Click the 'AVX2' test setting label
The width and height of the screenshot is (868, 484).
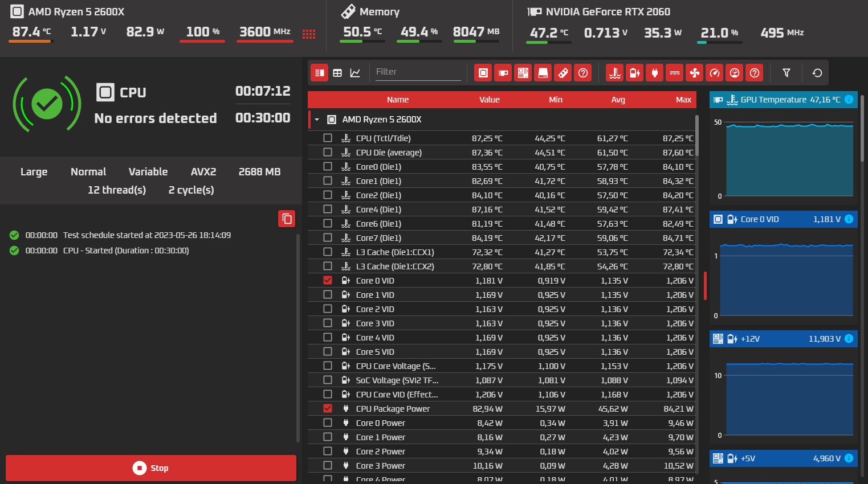pyautogui.click(x=203, y=172)
